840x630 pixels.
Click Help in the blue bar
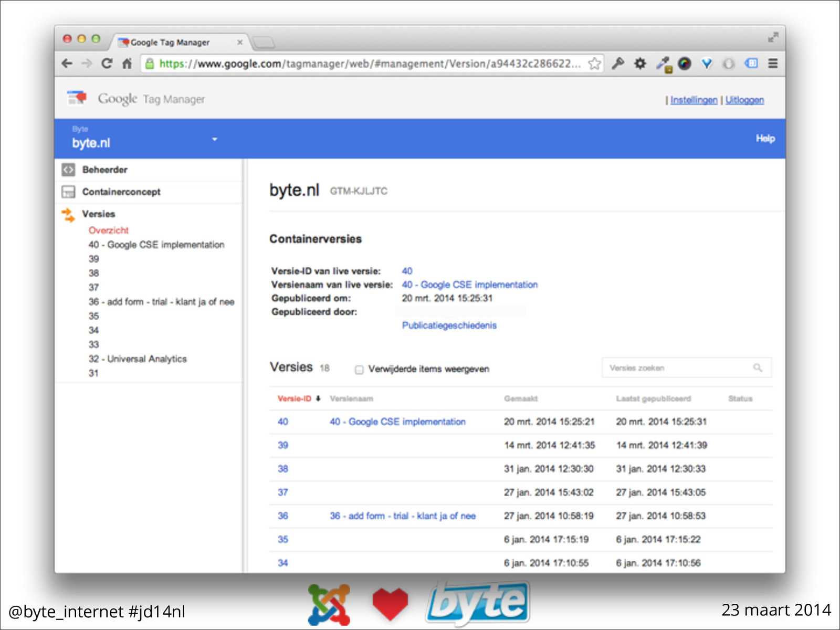[765, 139]
